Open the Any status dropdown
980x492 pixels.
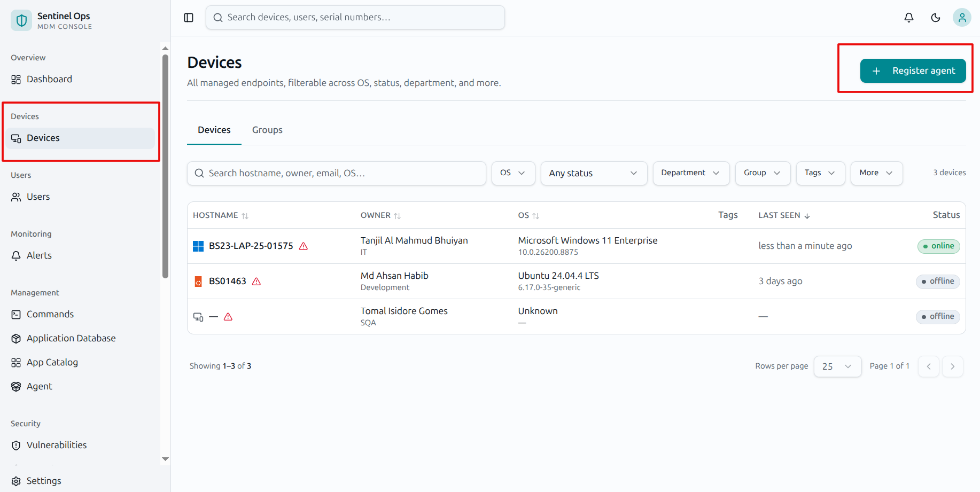[x=594, y=173]
